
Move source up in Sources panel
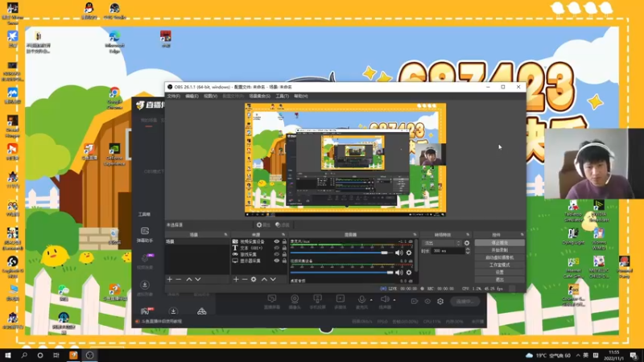[264, 279]
